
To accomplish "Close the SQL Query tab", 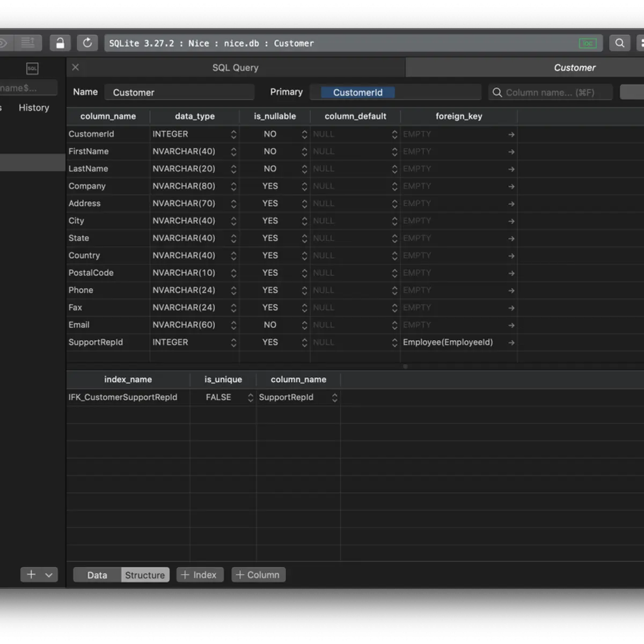I will (x=75, y=67).
